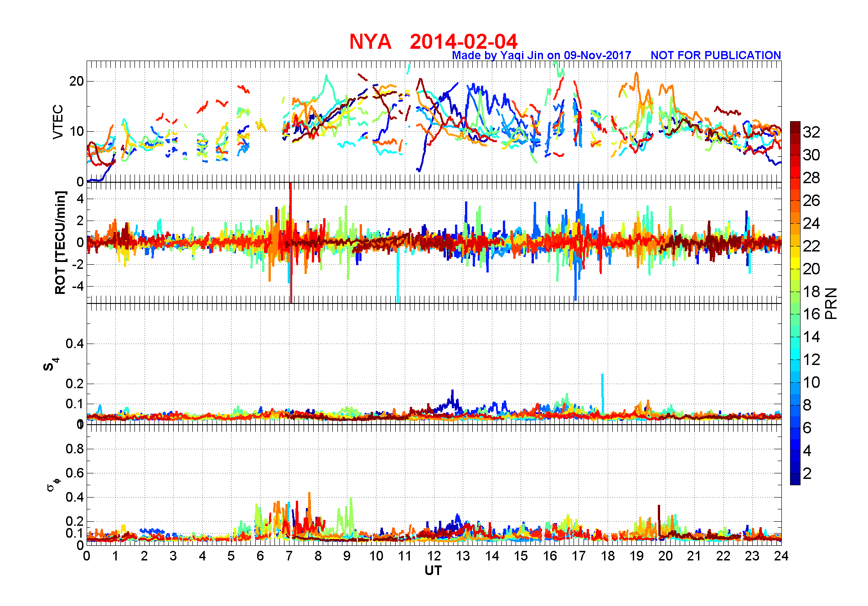Click colorbar tick label 32
The width and height of the screenshot is (868, 606).
[811, 132]
